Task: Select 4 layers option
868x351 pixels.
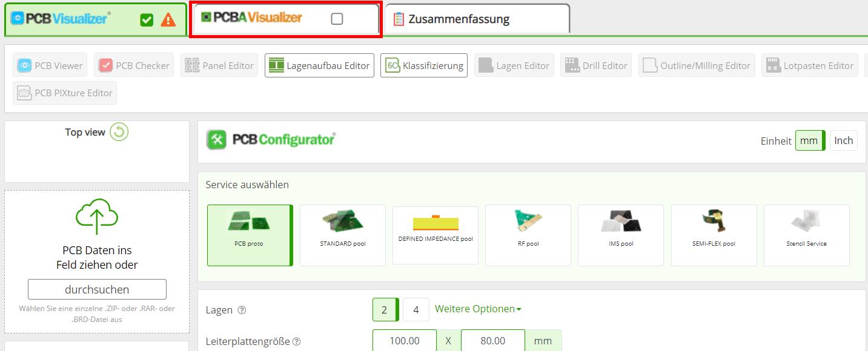Action: point(416,310)
